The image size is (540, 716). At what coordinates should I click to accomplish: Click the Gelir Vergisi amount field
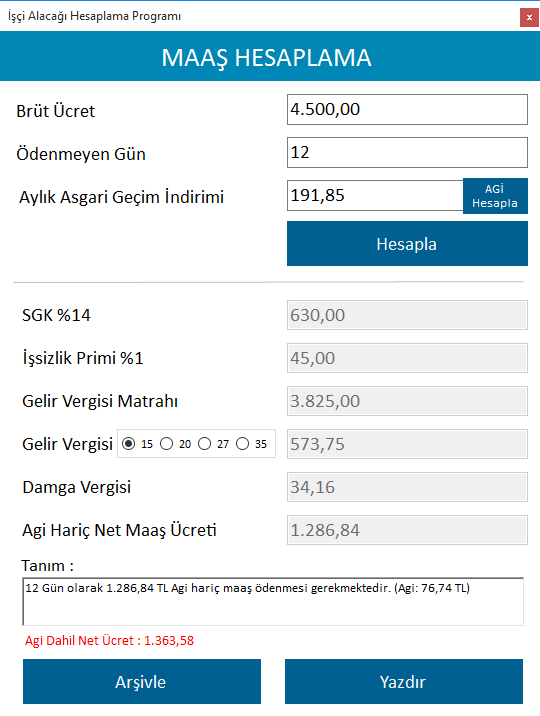point(407,444)
